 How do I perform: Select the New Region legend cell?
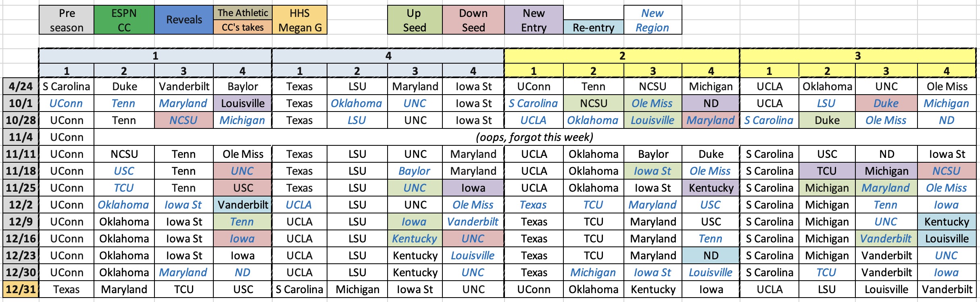click(652, 20)
